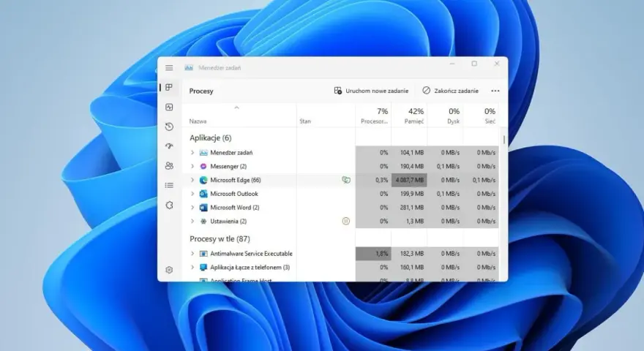
Task: Expand the Microsoft Outlook process row
Action: [x=192, y=194]
